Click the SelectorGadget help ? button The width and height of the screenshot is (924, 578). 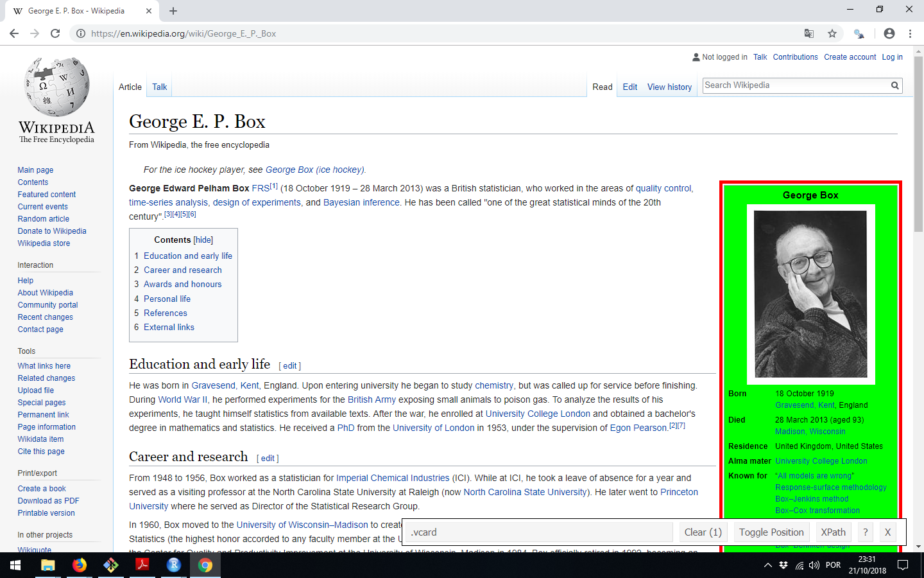pyautogui.click(x=865, y=532)
